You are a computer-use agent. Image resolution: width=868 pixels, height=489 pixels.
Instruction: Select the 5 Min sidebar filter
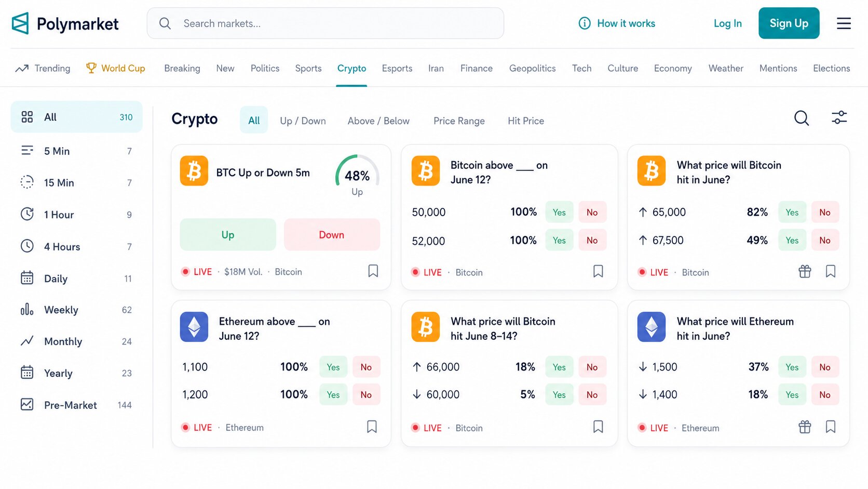click(76, 151)
